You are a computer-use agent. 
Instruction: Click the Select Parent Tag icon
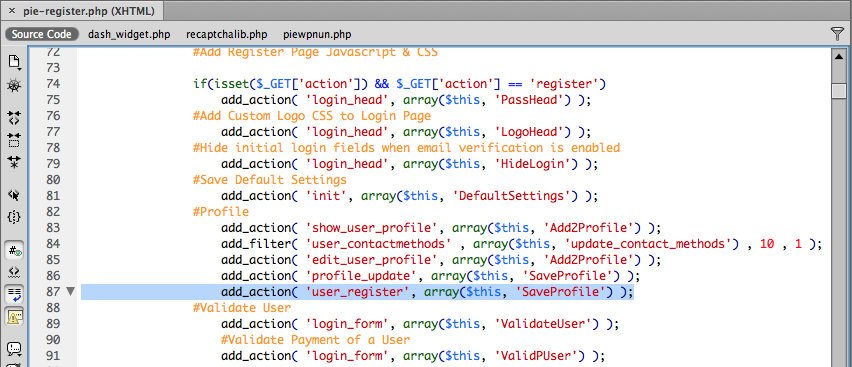[14, 194]
